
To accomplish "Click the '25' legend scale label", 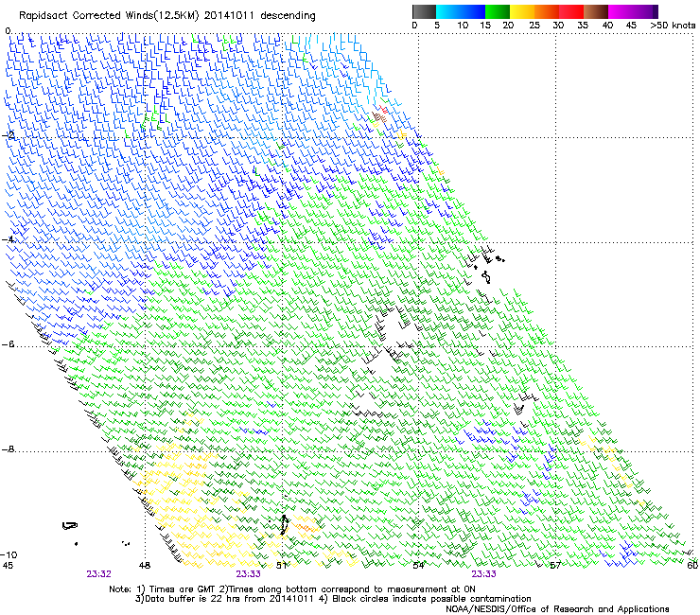I will (x=534, y=25).
